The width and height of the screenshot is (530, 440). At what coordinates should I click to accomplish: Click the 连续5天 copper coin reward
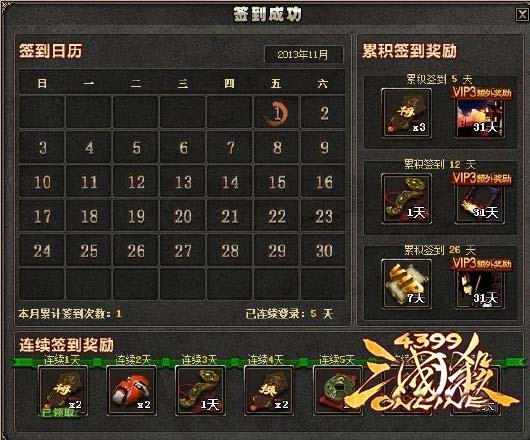337,390
